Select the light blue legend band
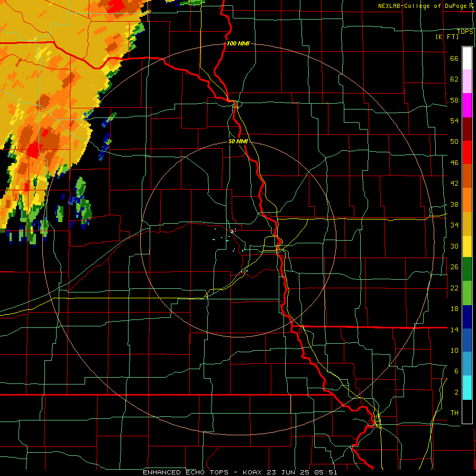Screen dimensions: 476x476 (467, 364)
